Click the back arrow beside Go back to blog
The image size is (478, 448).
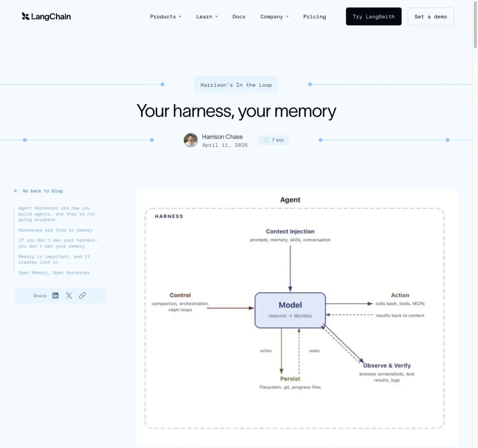pyautogui.click(x=16, y=191)
